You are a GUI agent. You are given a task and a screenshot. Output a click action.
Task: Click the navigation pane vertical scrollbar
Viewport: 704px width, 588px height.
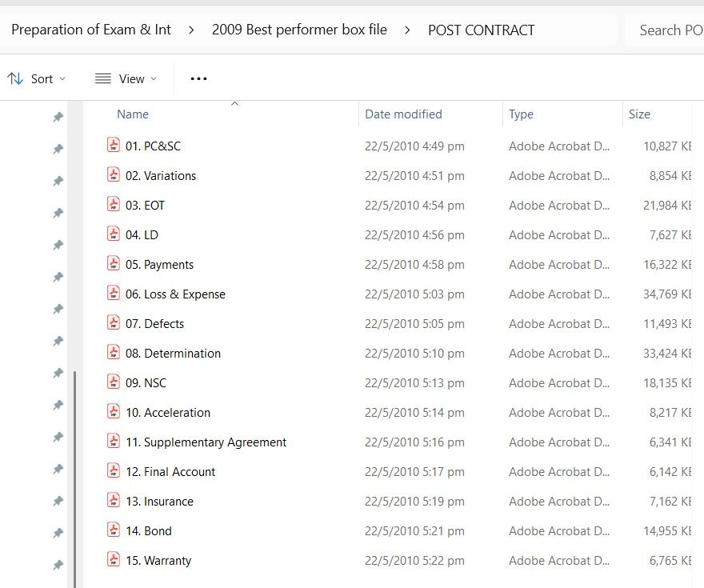coord(74,479)
